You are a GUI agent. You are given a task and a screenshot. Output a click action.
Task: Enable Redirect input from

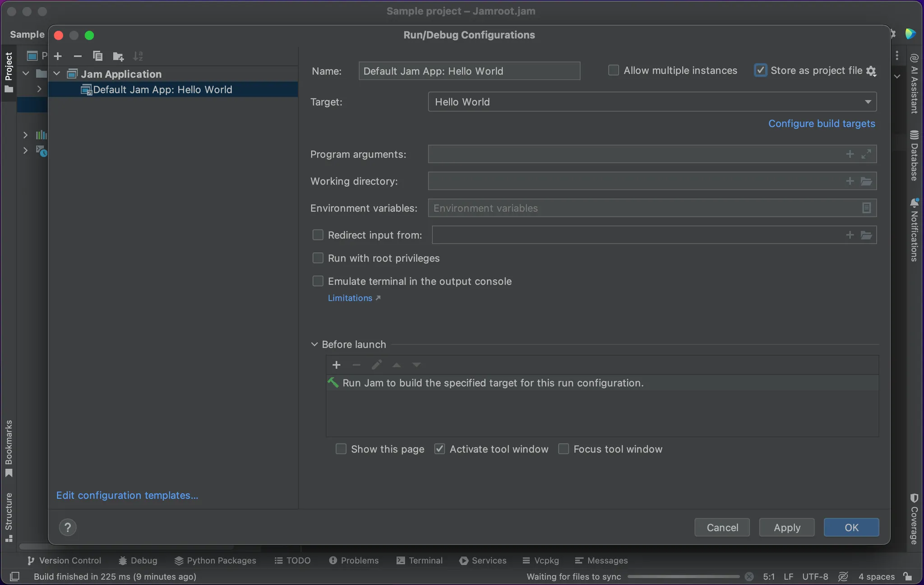click(x=318, y=235)
